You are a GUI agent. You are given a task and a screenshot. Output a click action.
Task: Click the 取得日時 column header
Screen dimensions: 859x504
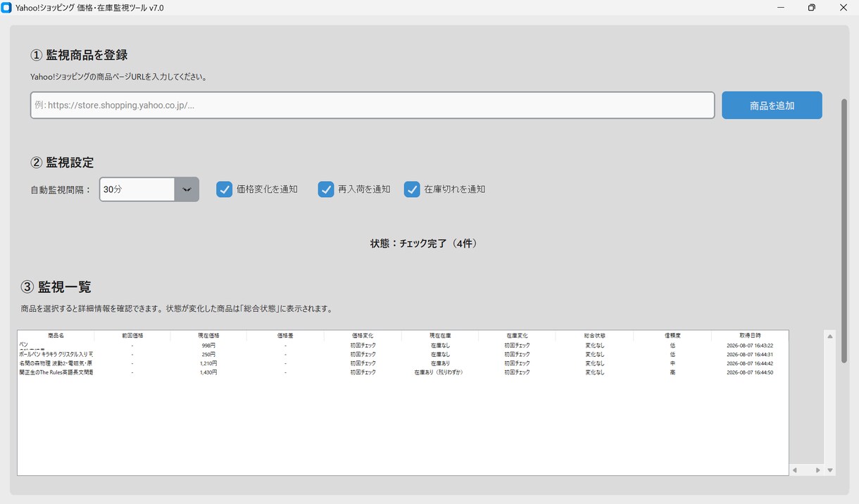[750, 336]
